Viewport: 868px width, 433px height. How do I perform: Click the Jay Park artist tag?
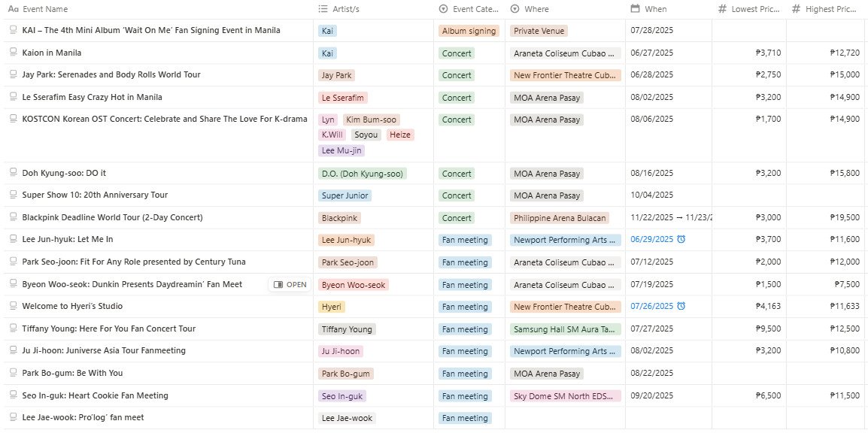[x=336, y=75]
